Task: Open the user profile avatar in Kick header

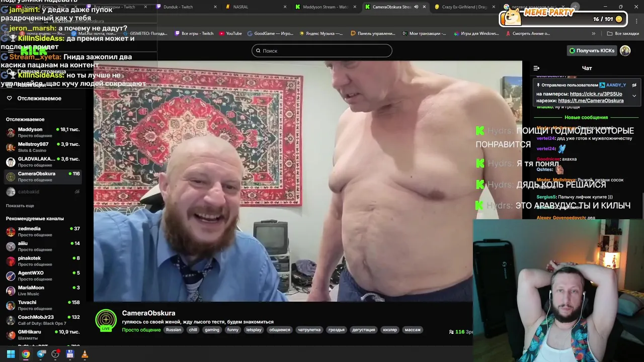Action: 625,50
